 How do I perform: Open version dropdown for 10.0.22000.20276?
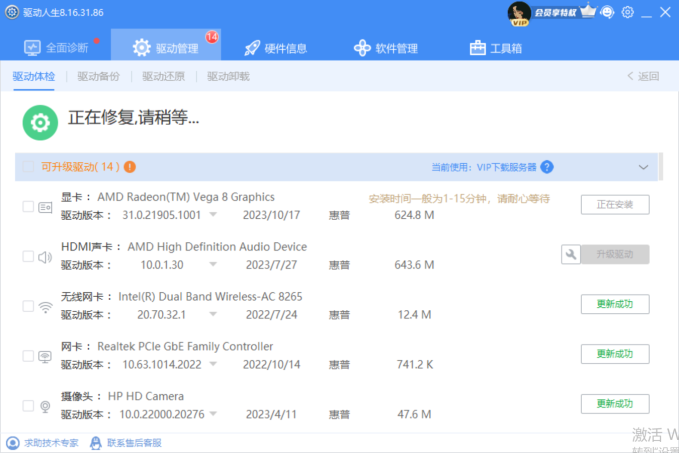pyautogui.click(x=213, y=414)
